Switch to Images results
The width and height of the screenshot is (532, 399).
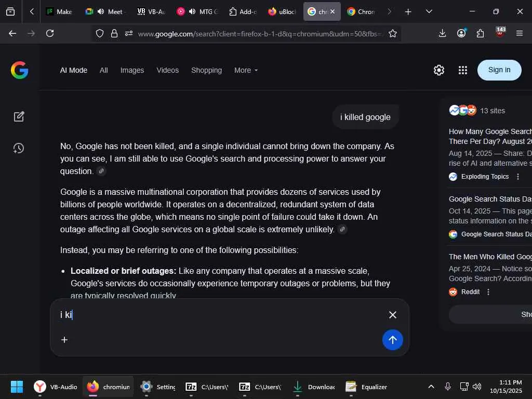pyautogui.click(x=132, y=70)
